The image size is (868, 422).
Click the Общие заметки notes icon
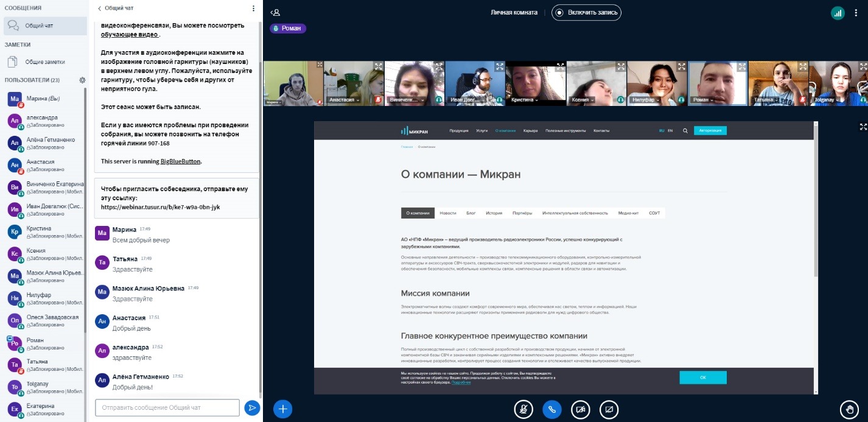12,62
